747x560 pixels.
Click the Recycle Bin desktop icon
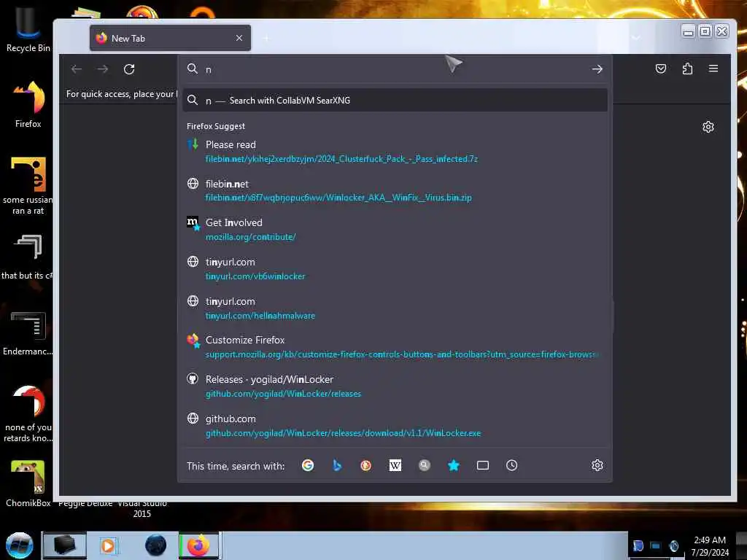(x=28, y=29)
